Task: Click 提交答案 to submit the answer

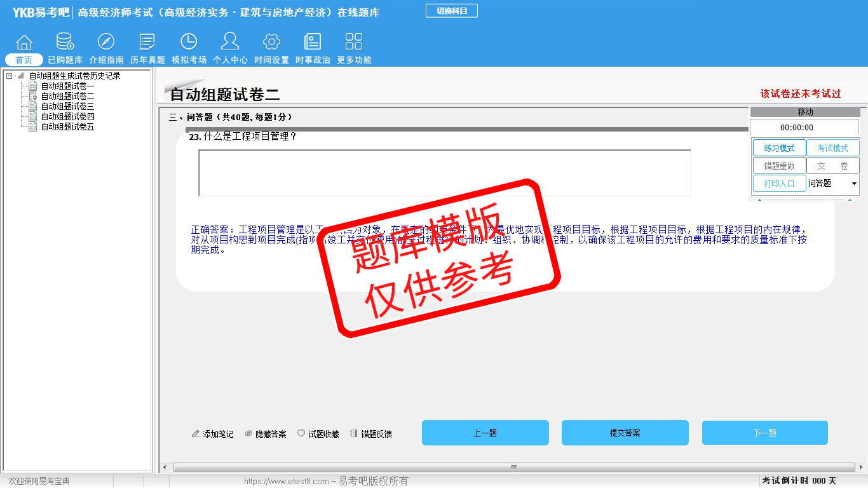Action: [x=625, y=433]
